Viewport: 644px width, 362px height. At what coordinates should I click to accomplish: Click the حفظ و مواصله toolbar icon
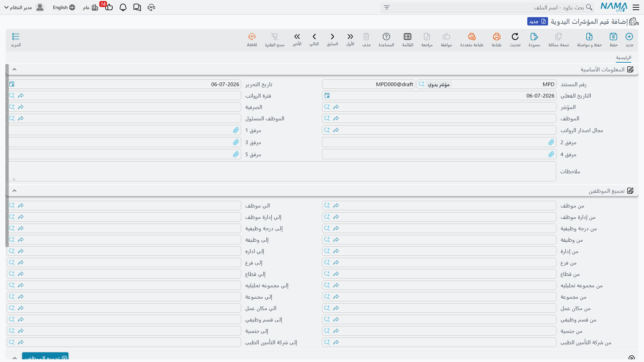(589, 37)
